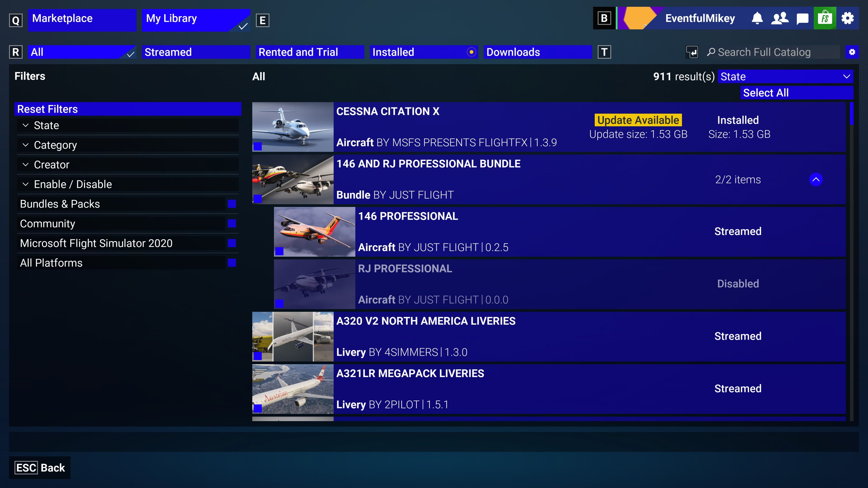Viewport: 868px width, 488px height.
Task: Click the B key hint beside profile
Action: (x=604, y=18)
